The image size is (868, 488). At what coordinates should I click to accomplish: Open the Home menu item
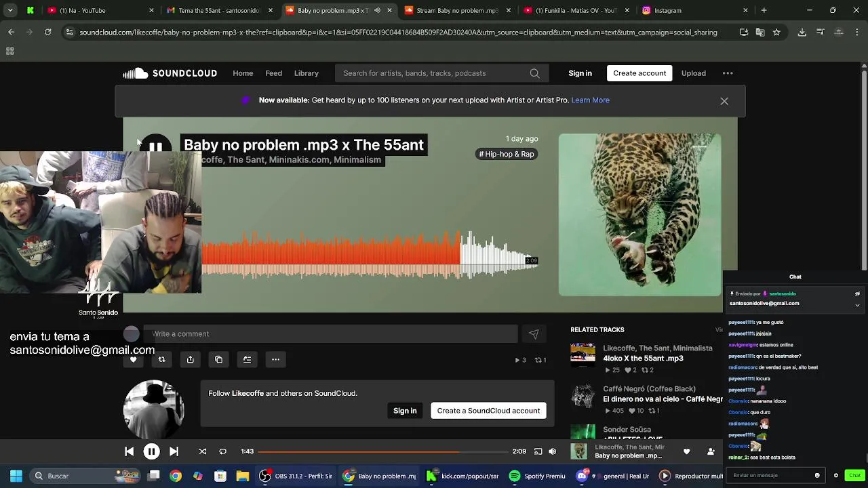pyautogui.click(x=243, y=73)
